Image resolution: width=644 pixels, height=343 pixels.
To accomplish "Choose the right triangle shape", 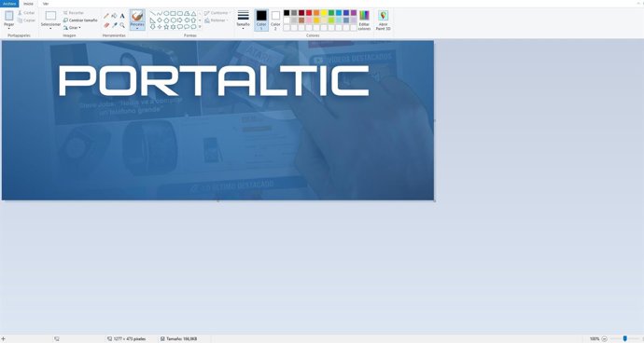I will (153, 21).
